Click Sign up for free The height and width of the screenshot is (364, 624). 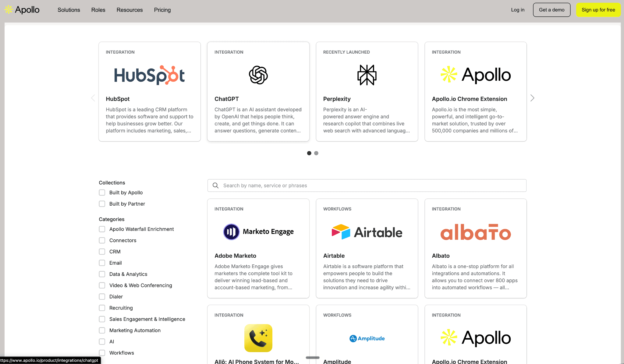598,10
